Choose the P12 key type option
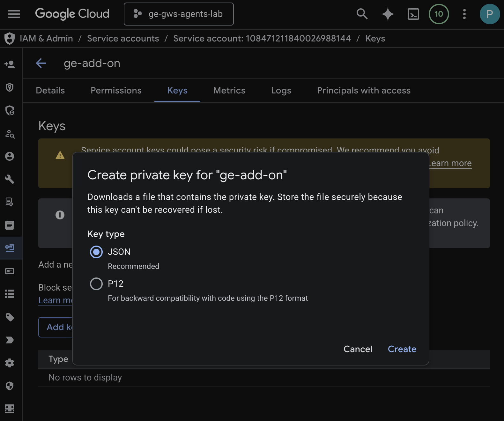 [x=96, y=284]
